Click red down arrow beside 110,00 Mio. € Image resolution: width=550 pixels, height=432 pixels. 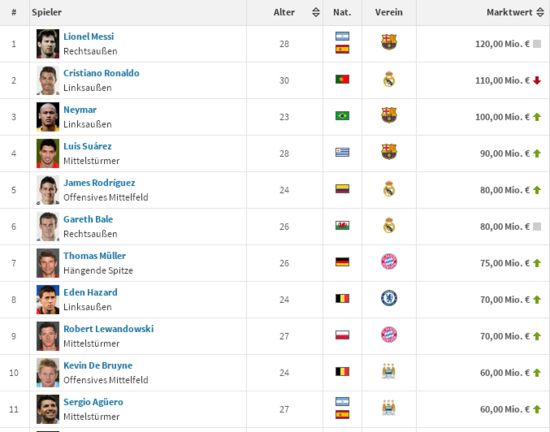537,81
